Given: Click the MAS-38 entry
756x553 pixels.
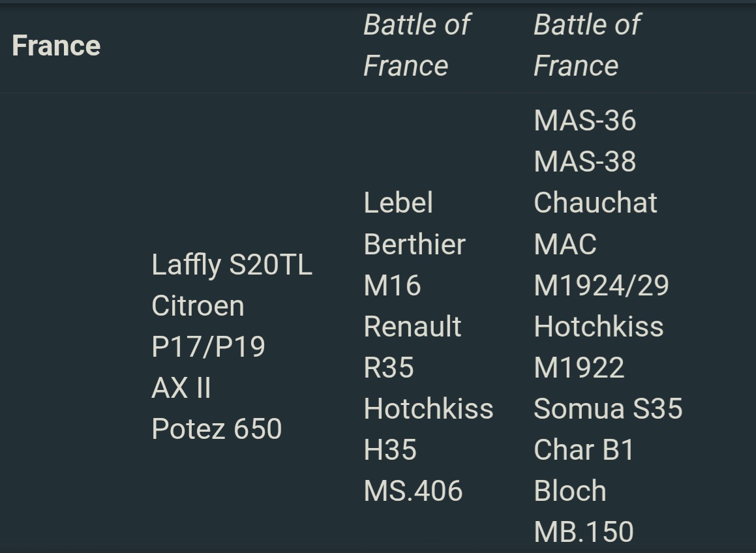Looking at the screenshot, I should (584, 162).
